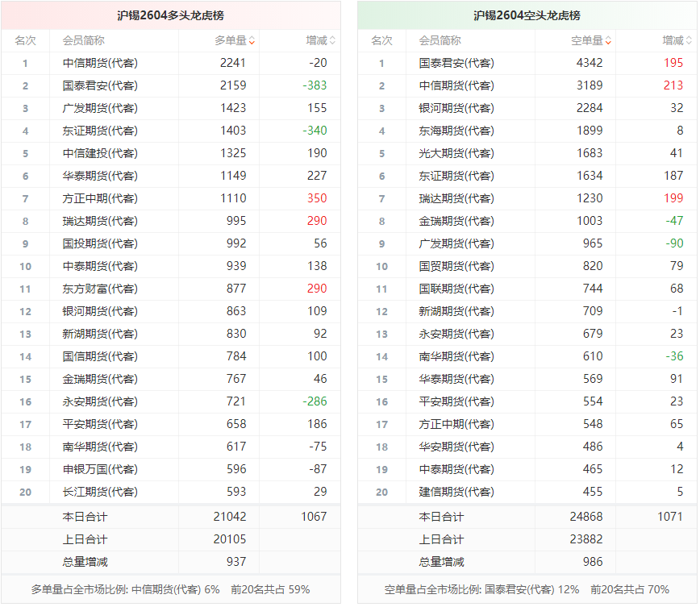Click 国信期货(代客) member name
Screen dimensions: 700x607
coord(100,356)
